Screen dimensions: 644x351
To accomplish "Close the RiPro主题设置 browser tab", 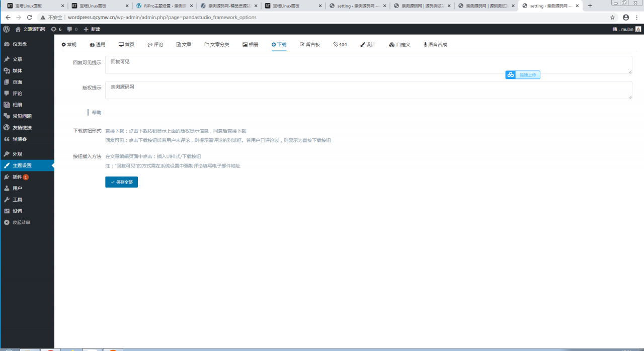I will pyautogui.click(x=191, y=6).
